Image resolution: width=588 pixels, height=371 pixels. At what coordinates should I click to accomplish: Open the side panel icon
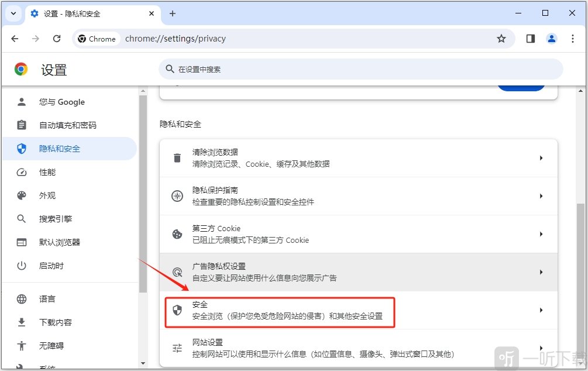530,39
